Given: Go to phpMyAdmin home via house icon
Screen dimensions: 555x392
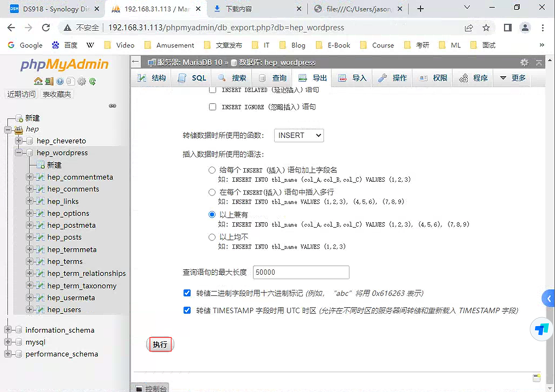Looking at the screenshot, I should click(38, 81).
